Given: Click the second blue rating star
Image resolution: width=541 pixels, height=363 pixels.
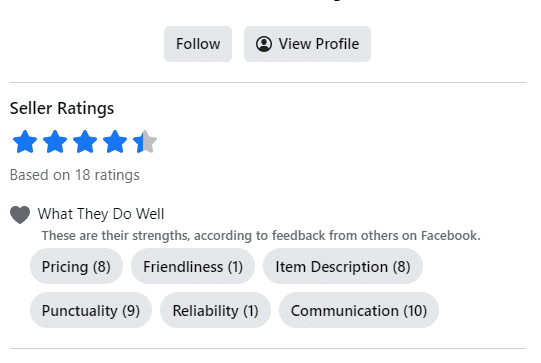Looking at the screenshot, I should click(x=55, y=141).
